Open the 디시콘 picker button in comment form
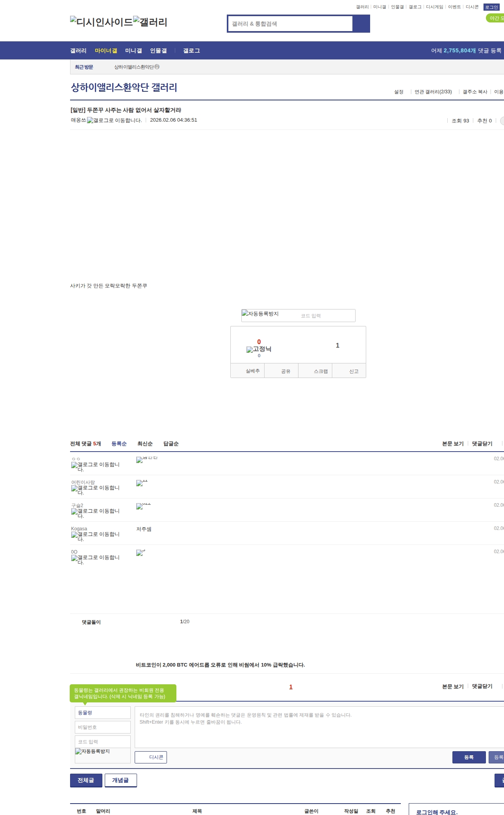The image size is (504, 815). tap(151, 757)
